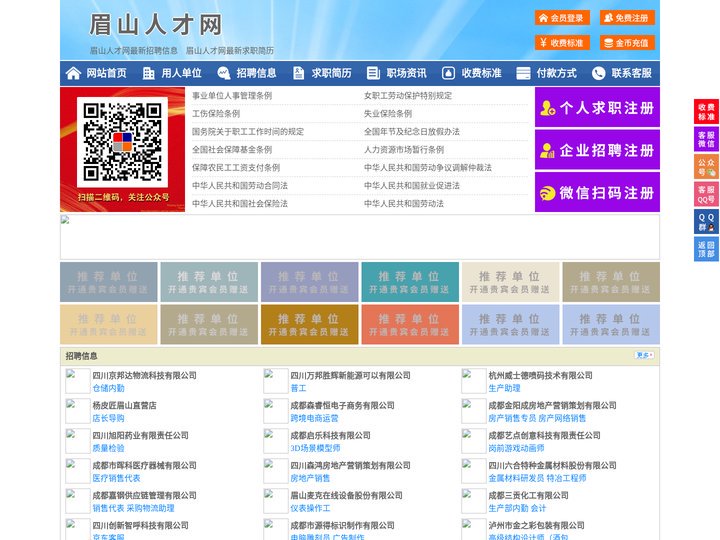Click logo thumbnail beside 四川旭阳药业有限责任公司
This screenshot has width=720, height=540.
pos(78,441)
